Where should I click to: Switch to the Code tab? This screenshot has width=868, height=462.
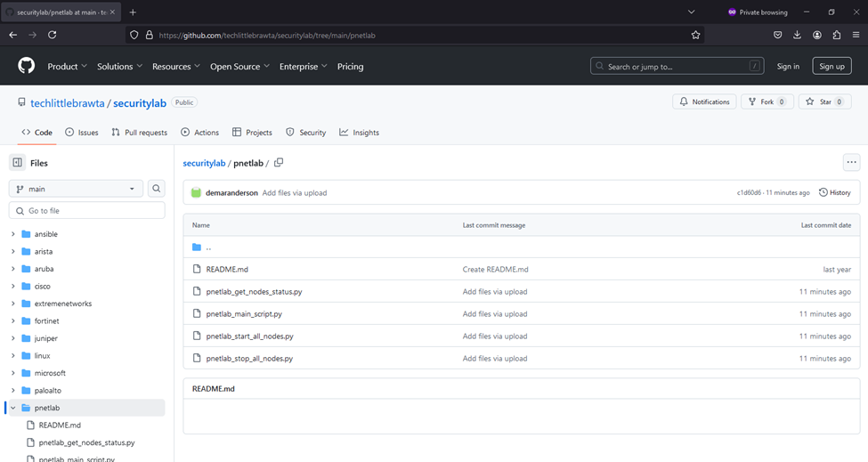[37, 133]
